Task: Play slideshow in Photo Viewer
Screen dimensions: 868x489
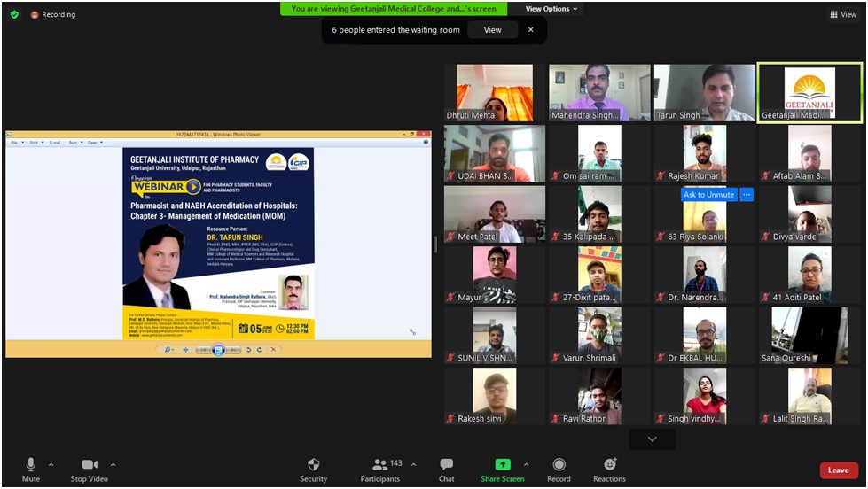Action: [x=218, y=350]
